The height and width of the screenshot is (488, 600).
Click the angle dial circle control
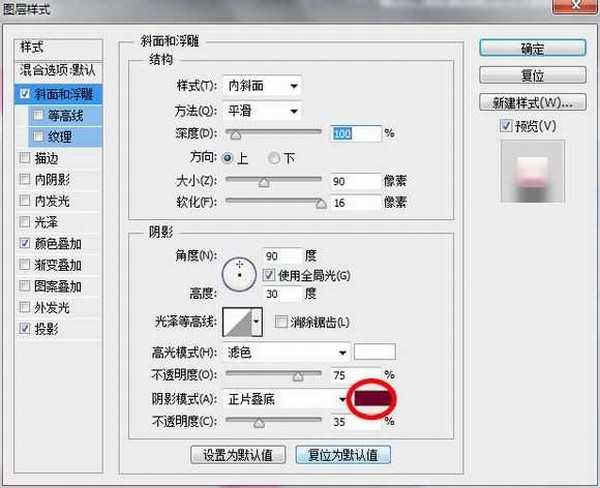(239, 274)
